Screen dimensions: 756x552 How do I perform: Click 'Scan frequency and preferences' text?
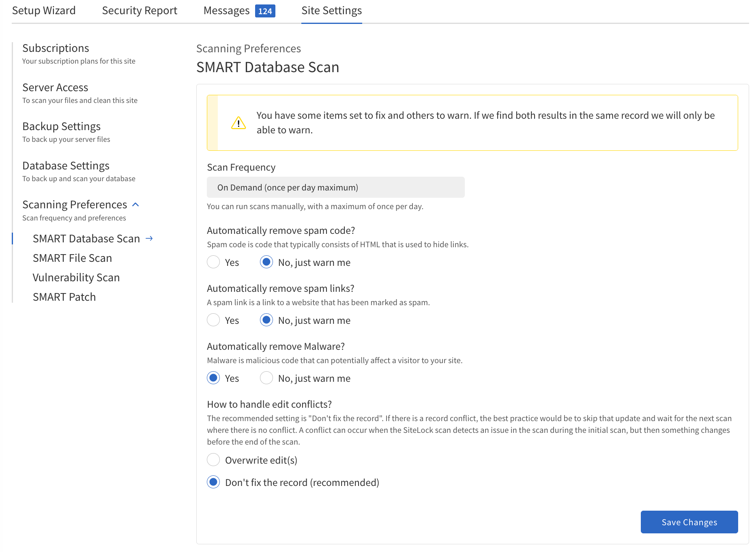pos(74,218)
